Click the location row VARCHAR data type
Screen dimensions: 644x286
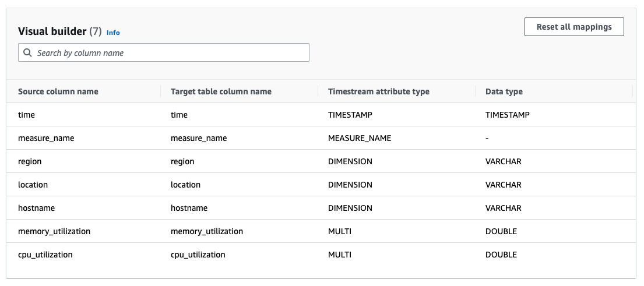pos(503,185)
